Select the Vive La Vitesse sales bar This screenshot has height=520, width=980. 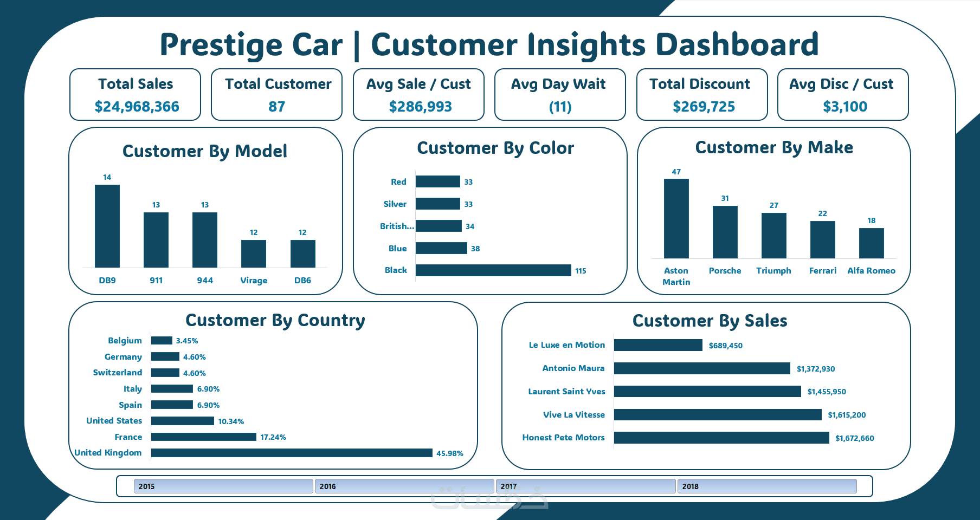(x=718, y=414)
